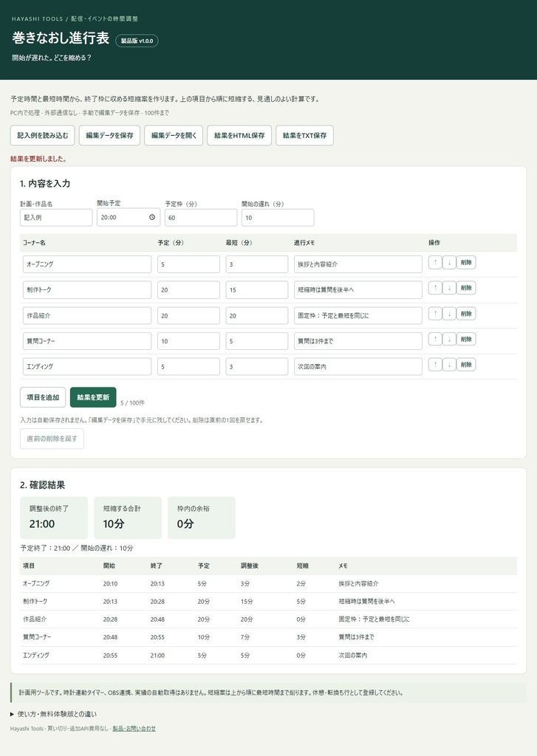Open the 製品・お問い合わせ link
The image size is (537, 756).
(x=134, y=729)
